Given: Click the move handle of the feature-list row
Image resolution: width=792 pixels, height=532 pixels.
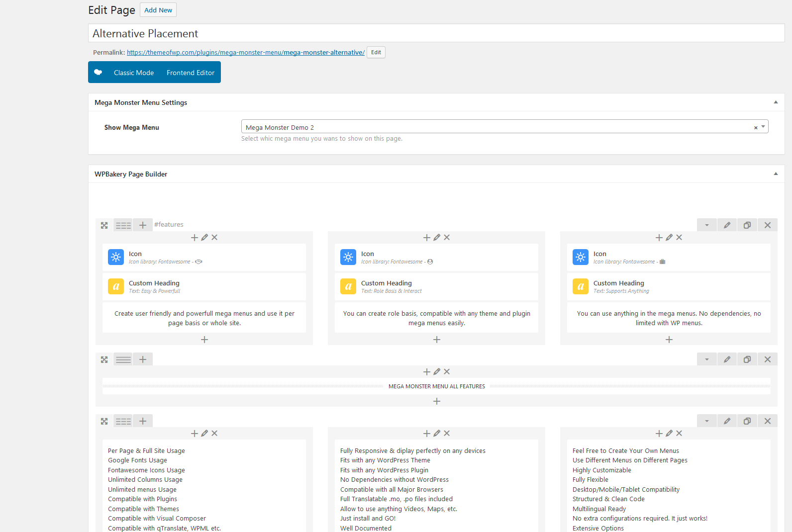Looking at the screenshot, I should (x=104, y=421).
